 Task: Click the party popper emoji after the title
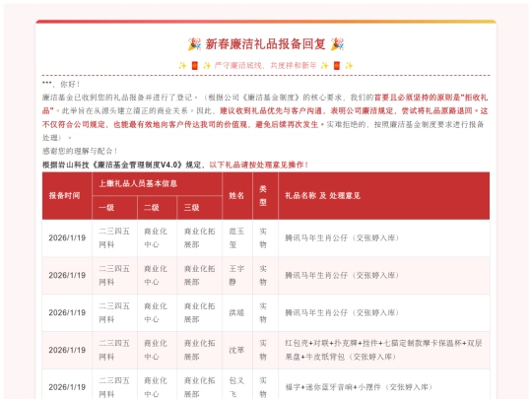click(337, 44)
